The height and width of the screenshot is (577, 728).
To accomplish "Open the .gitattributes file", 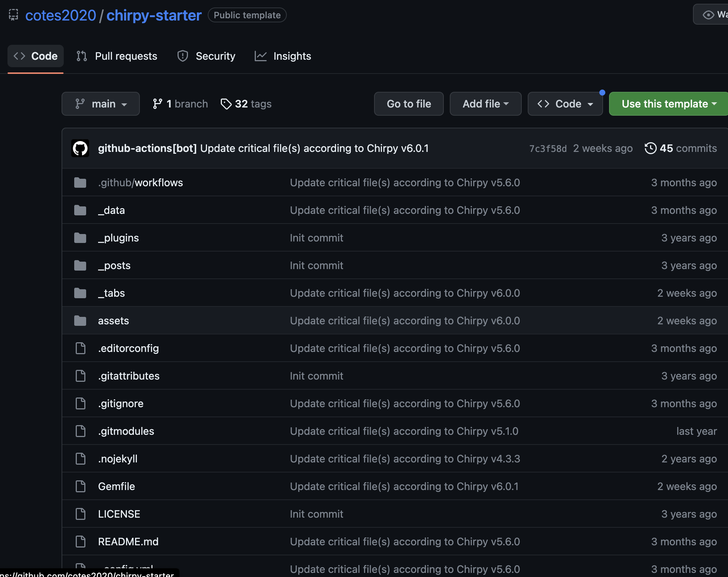I will tap(129, 376).
